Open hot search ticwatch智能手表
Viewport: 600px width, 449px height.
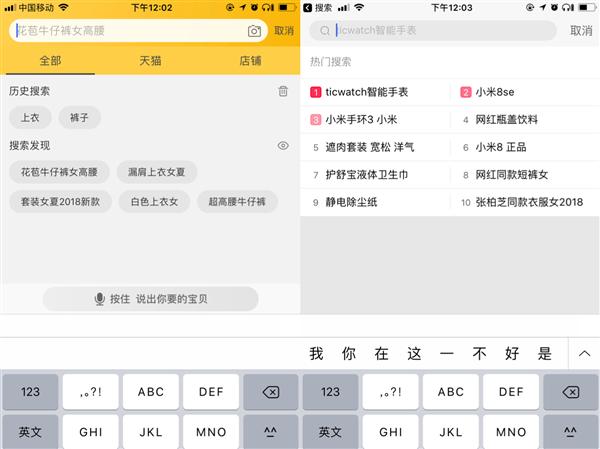click(367, 92)
